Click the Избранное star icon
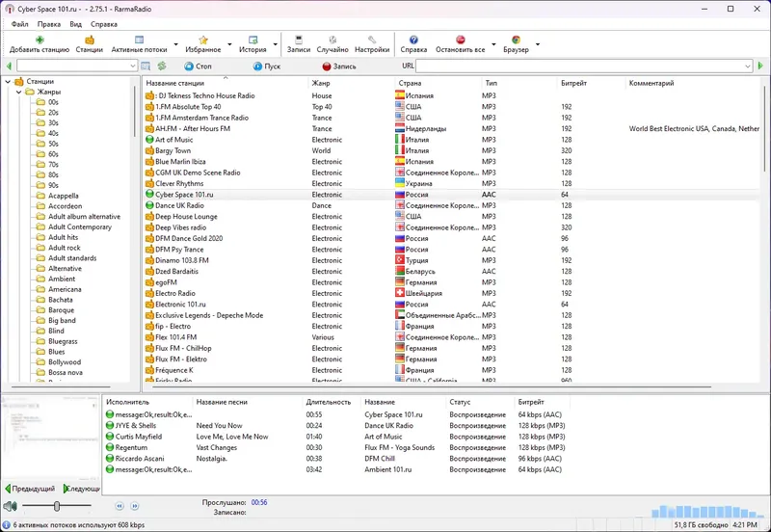 (203, 40)
